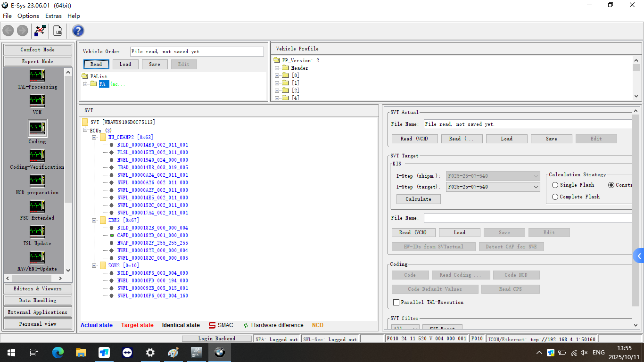Open TAL-Processing module icon
The image size is (644, 362).
coord(37,75)
